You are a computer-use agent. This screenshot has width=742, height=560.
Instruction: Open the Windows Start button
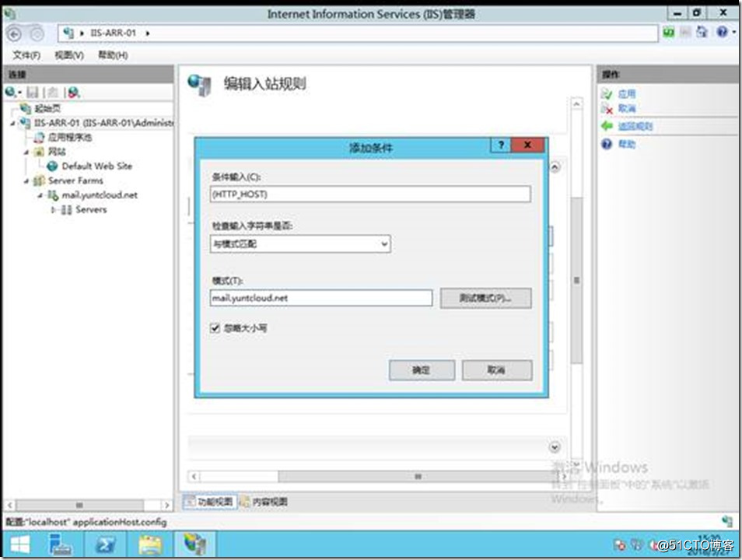pyautogui.click(x=20, y=544)
